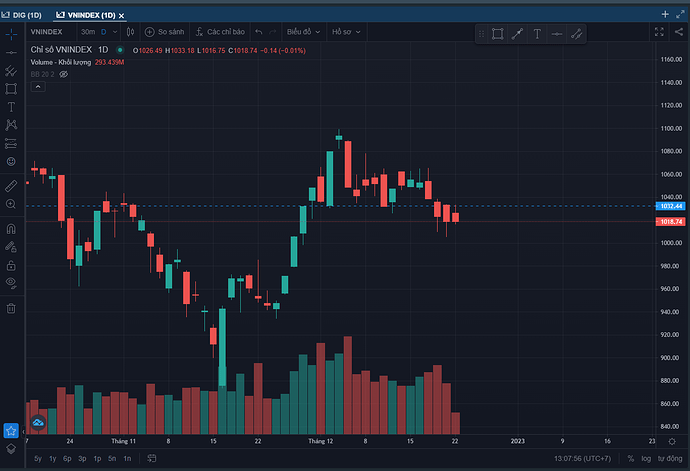Open the emoji sticker tool
The height and width of the screenshot is (471, 690).
click(11, 161)
